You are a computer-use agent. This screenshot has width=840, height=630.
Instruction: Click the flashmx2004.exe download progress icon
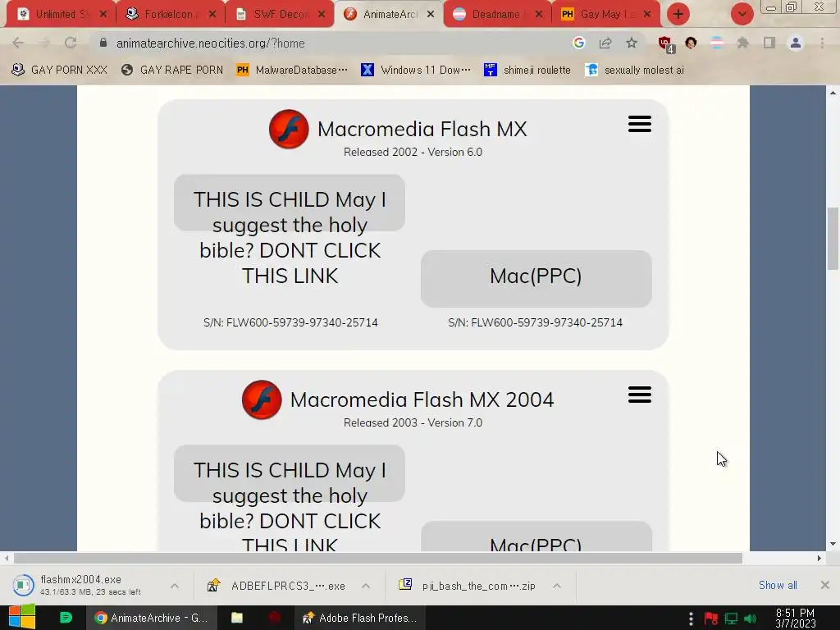tap(23, 585)
